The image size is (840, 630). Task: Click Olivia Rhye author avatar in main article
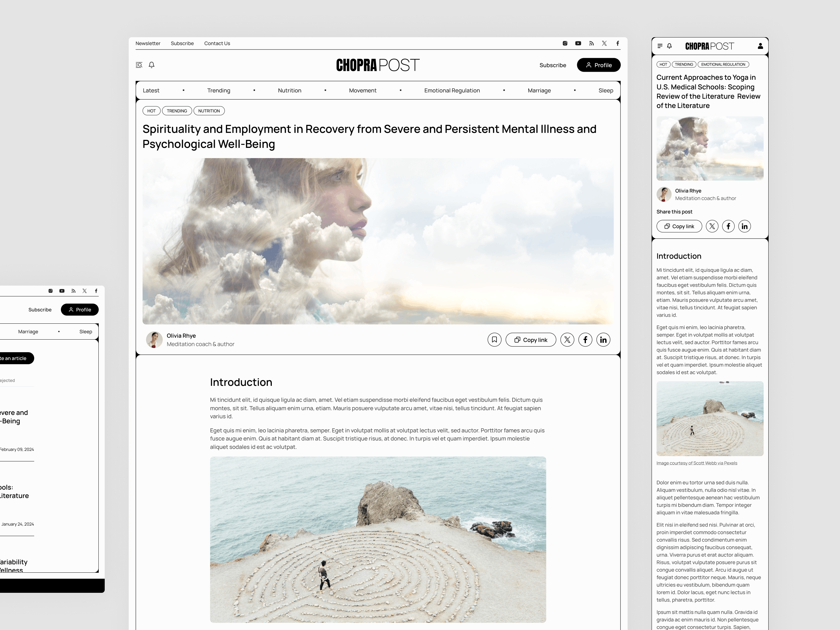[154, 340]
